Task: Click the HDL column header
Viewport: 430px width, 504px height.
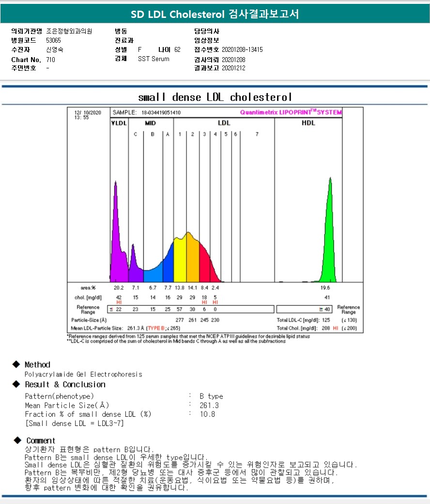Action: pyautogui.click(x=308, y=123)
